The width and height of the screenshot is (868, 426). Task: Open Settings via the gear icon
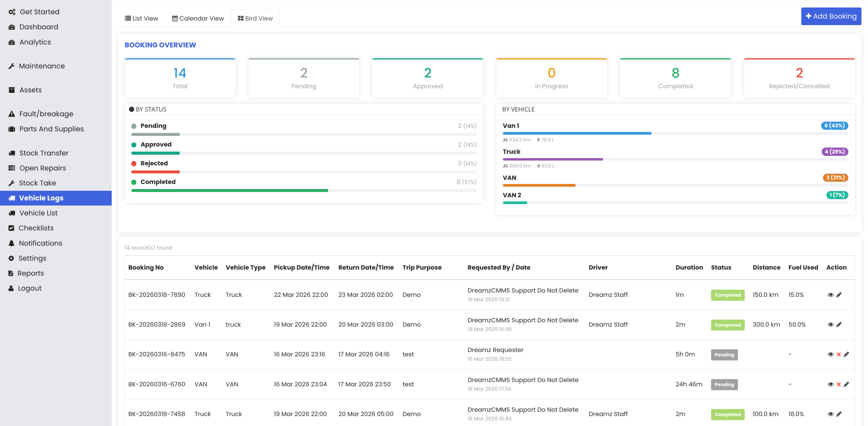pyautogui.click(x=11, y=258)
